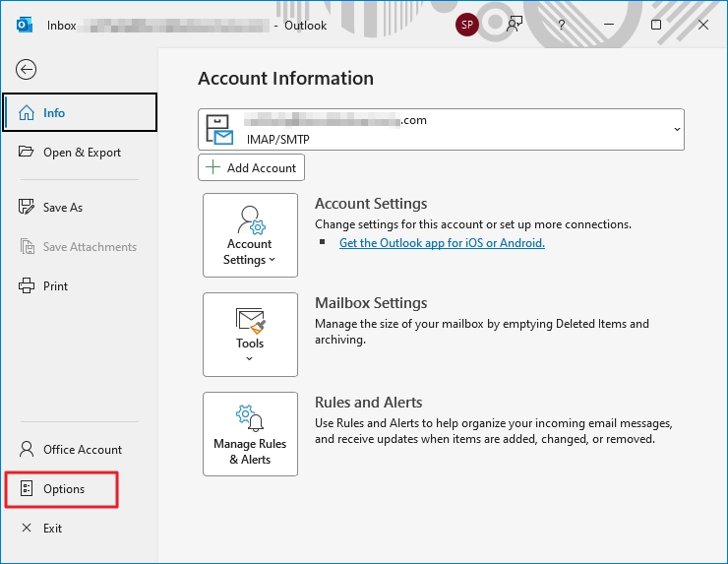
Task: Expand the account selector dropdown arrow
Action: [677, 130]
